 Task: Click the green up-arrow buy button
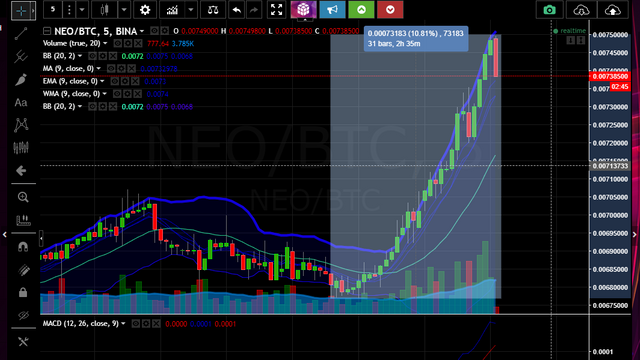(x=361, y=10)
